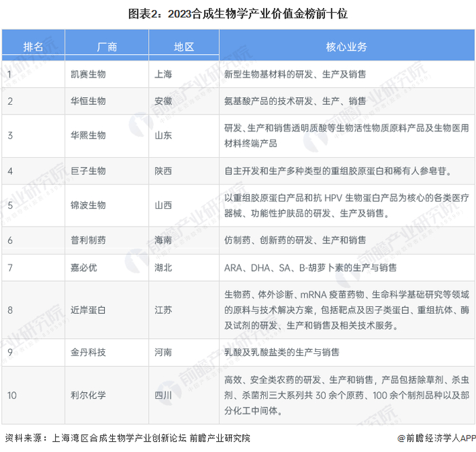
Task: Click the description starting '自主开发和生产多种类型'
Action: pyautogui.click(x=338, y=171)
